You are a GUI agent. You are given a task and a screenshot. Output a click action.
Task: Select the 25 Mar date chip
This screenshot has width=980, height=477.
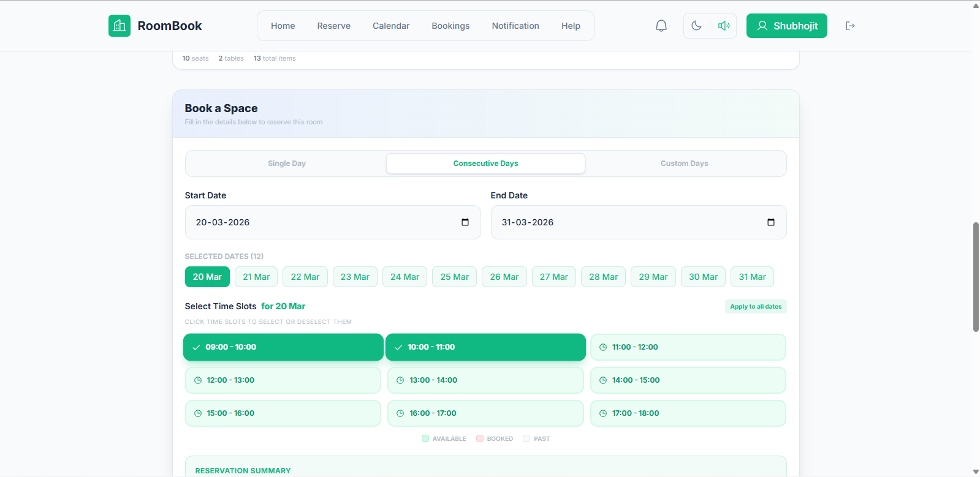(454, 277)
